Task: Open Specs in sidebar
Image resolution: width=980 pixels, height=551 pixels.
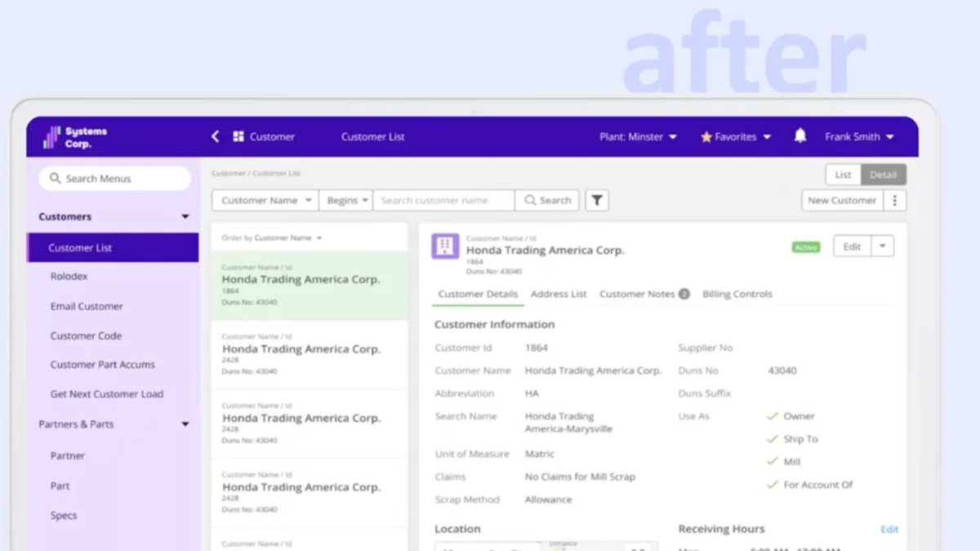Action: 64,516
